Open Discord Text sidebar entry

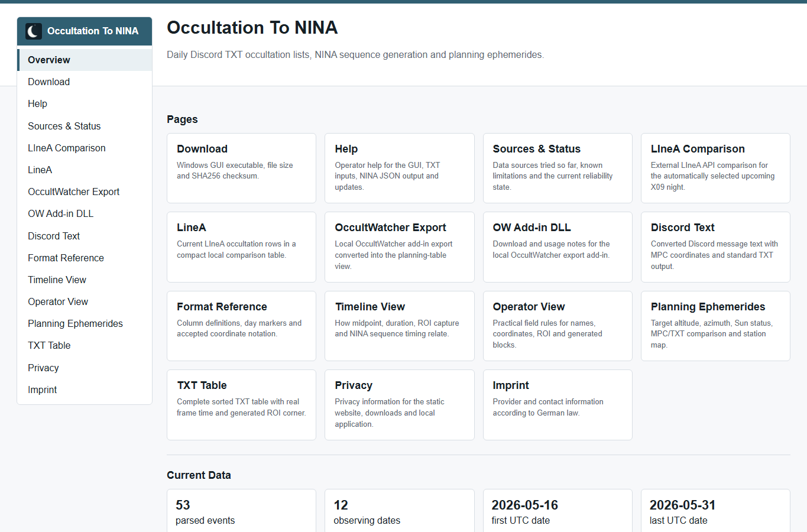coord(85,236)
